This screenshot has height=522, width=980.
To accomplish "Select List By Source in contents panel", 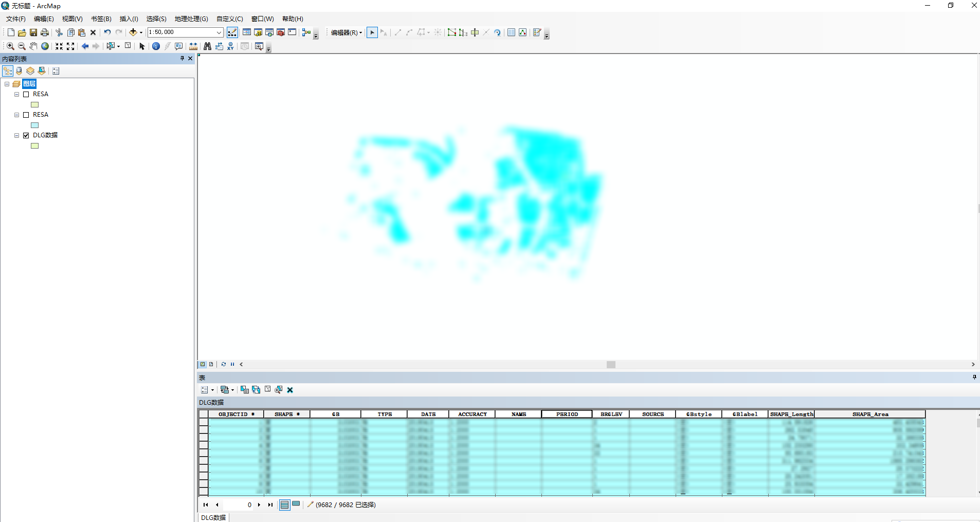I will point(19,71).
